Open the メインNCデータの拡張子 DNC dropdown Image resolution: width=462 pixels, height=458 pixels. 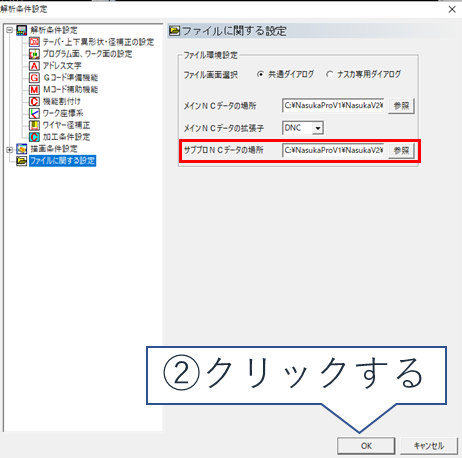(x=318, y=128)
